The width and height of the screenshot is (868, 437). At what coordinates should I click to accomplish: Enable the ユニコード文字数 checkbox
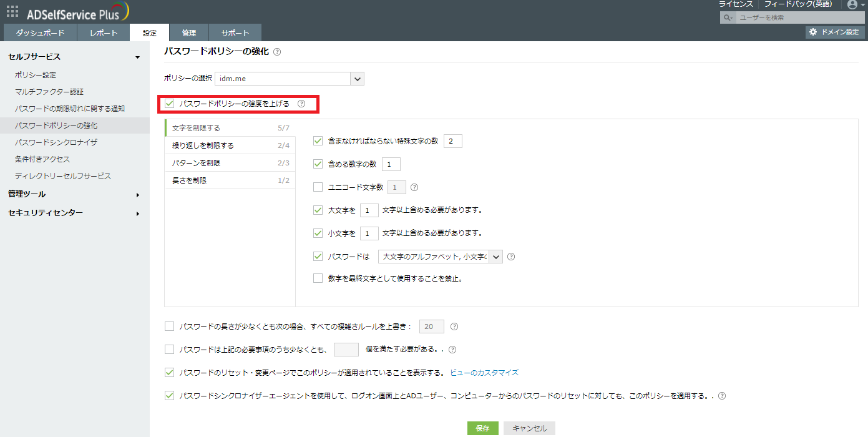(318, 187)
